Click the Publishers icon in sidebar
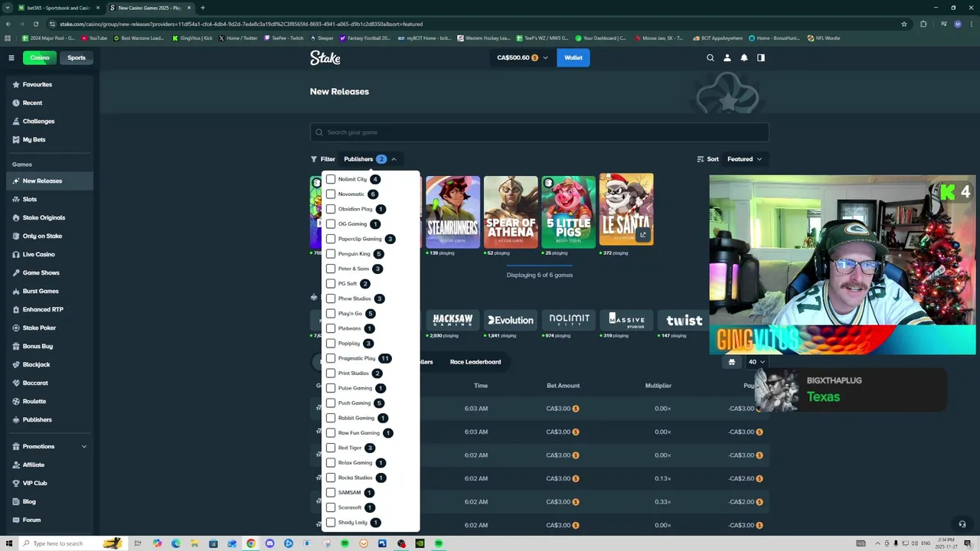Screen dimensions: 980x551 (16, 419)
